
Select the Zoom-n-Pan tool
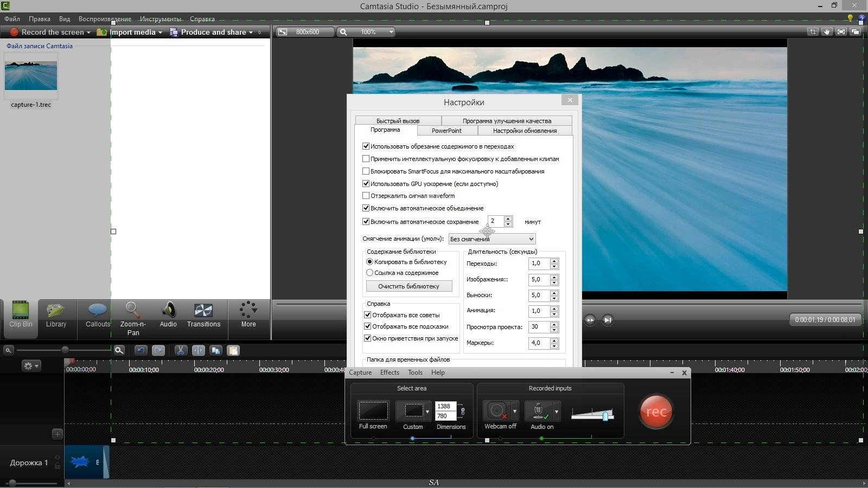133,318
